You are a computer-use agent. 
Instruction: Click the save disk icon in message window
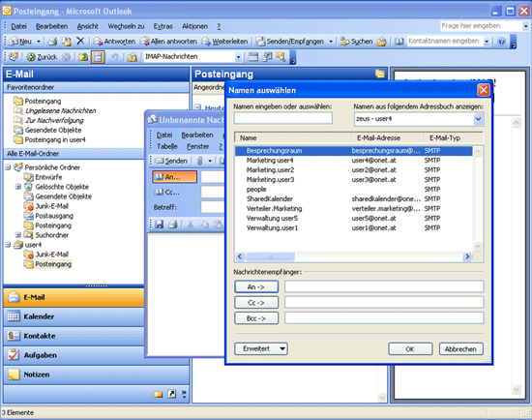(x=160, y=225)
